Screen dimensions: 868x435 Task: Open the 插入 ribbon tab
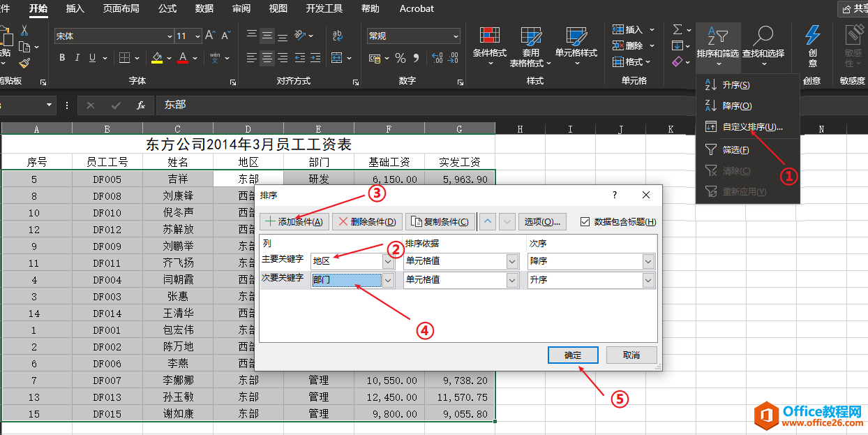pos(75,9)
